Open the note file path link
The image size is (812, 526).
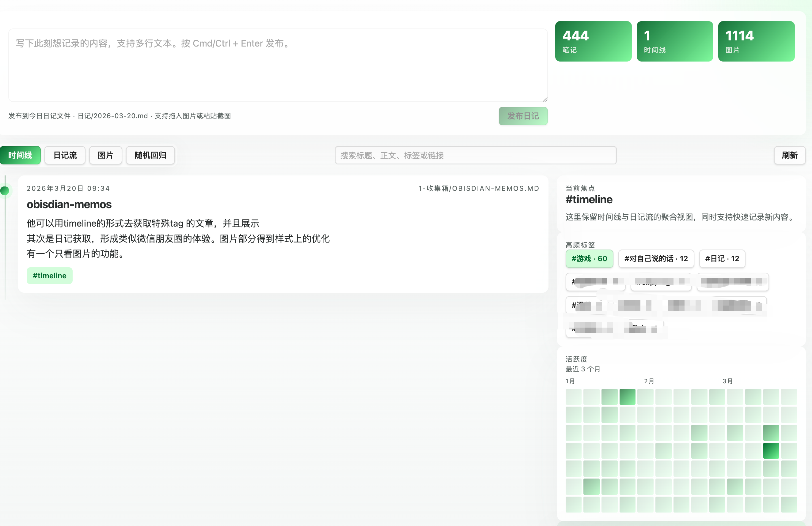click(x=478, y=188)
